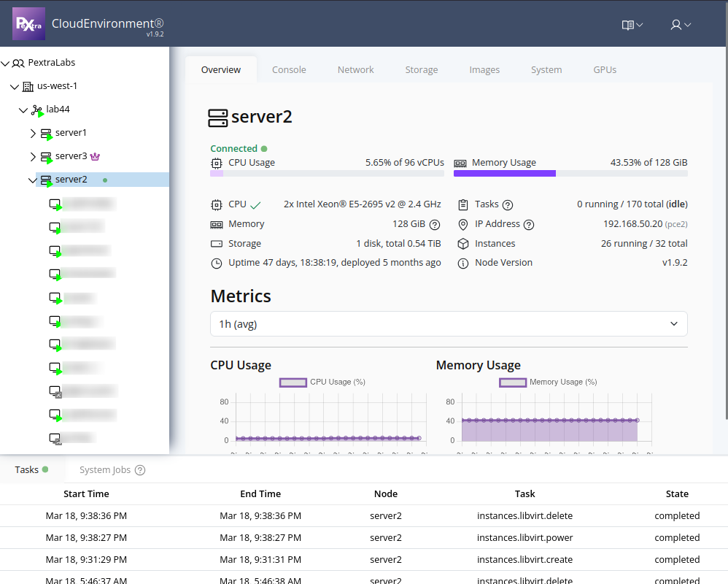Collapse the server2 tree node
The width and height of the screenshot is (728, 584).
(32, 180)
